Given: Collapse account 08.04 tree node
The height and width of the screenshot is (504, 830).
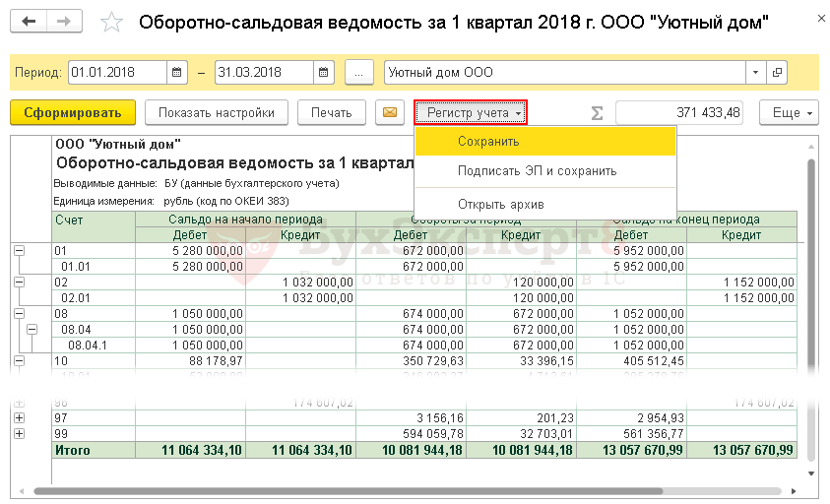Looking at the screenshot, I should tap(32, 330).
